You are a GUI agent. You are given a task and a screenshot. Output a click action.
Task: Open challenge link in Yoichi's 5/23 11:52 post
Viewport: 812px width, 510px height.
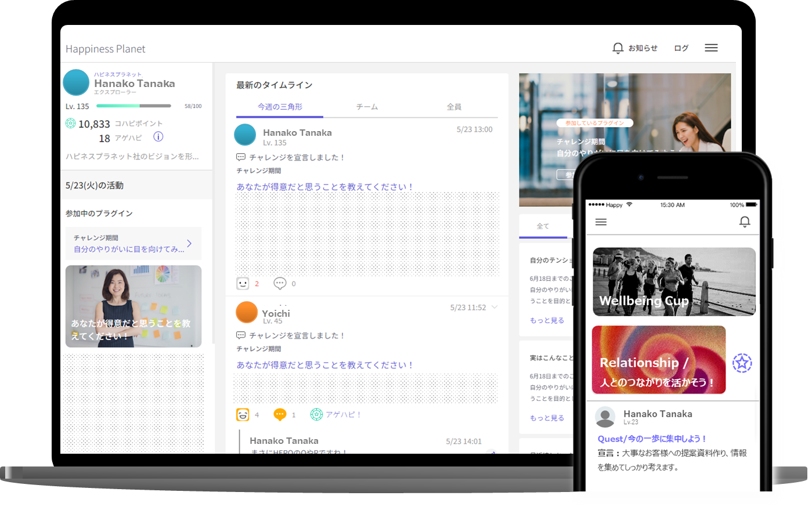[x=324, y=365]
